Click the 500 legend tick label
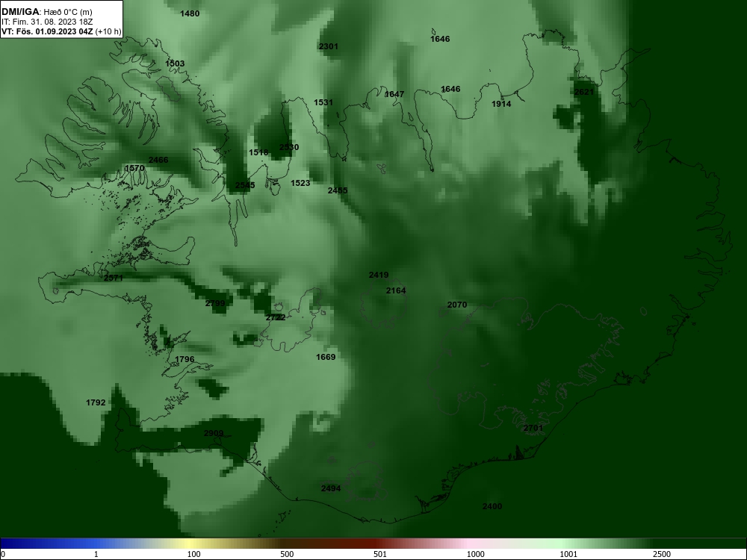This screenshot has width=747, height=560. tap(287, 554)
